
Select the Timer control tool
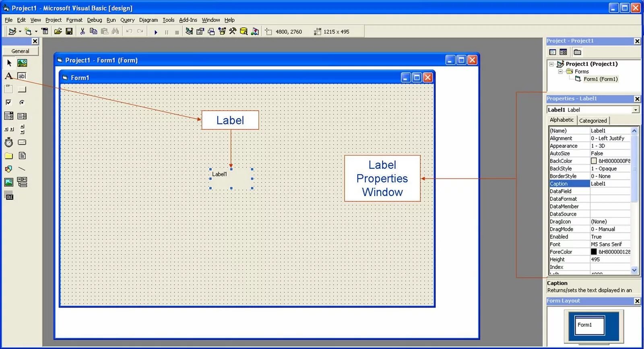pyautogui.click(x=9, y=142)
